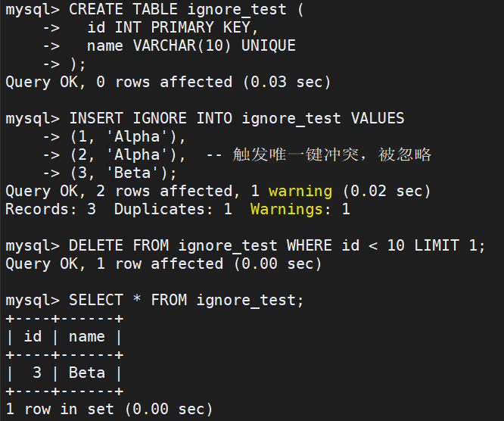Viewport: 504px width, 421px height.
Task: Click the 'Records: 3' text
Action: coord(51,209)
